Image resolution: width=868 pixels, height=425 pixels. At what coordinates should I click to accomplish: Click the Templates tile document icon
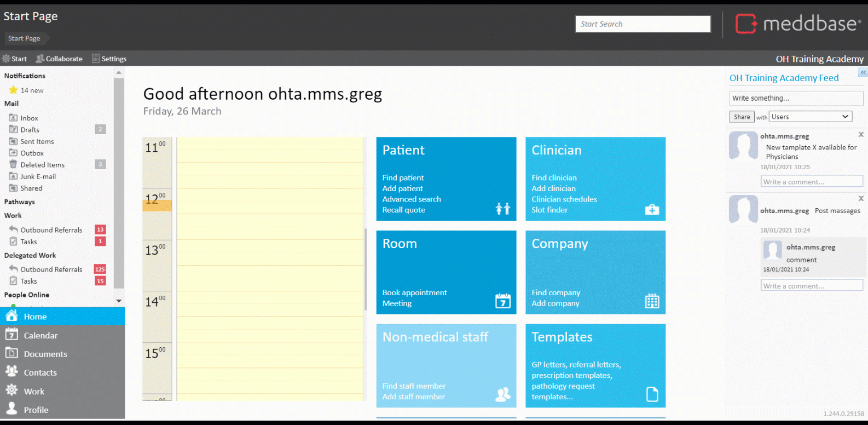pos(652,394)
